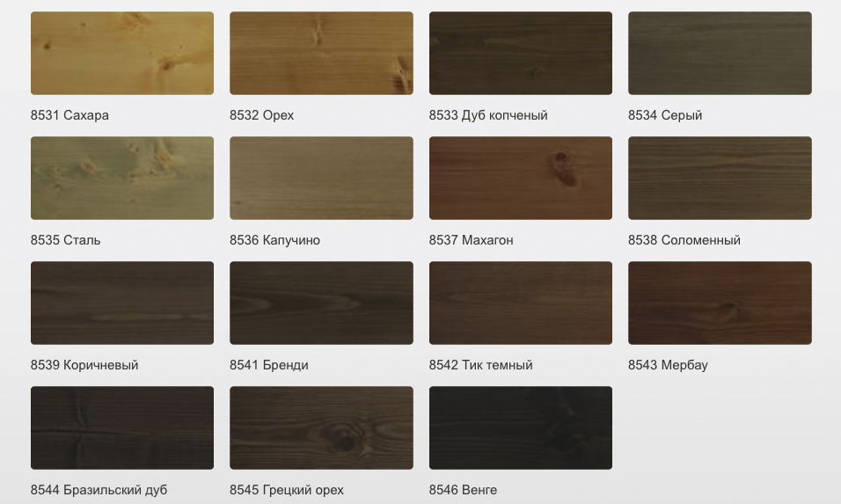The height and width of the screenshot is (504, 841).
Task: Click the 8536 Капучино swatch image
Action: coord(321,178)
